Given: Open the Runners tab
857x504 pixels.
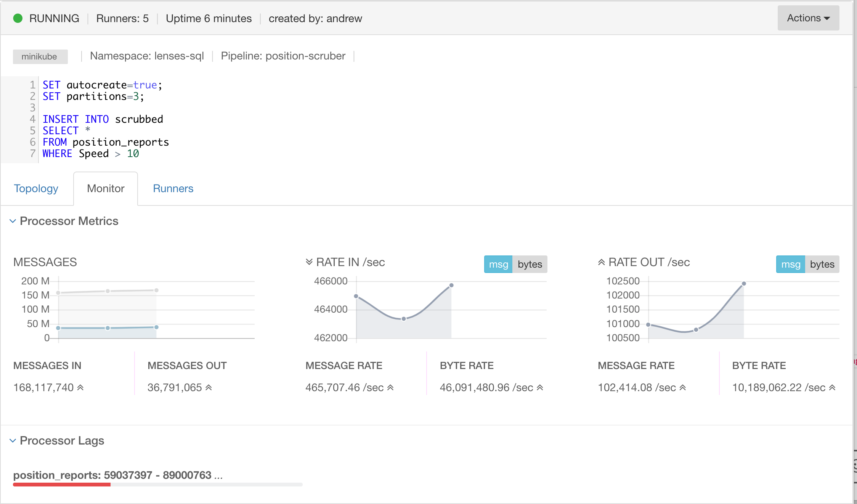Looking at the screenshot, I should pyautogui.click(x=173, y=188).
